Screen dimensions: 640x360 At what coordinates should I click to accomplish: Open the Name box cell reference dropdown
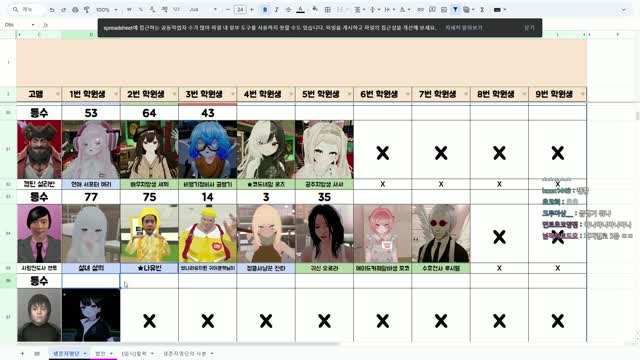point(33,25)
